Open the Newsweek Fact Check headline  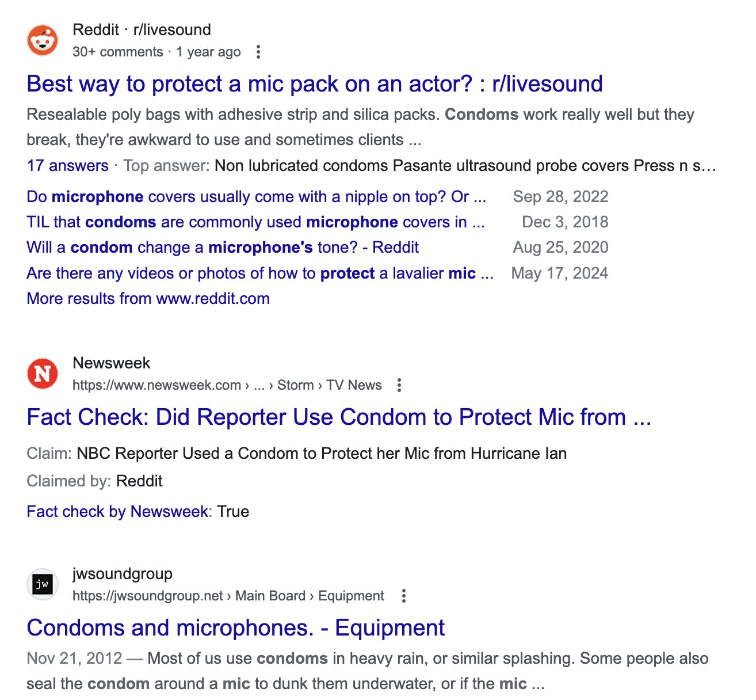(x=338, y=417)
